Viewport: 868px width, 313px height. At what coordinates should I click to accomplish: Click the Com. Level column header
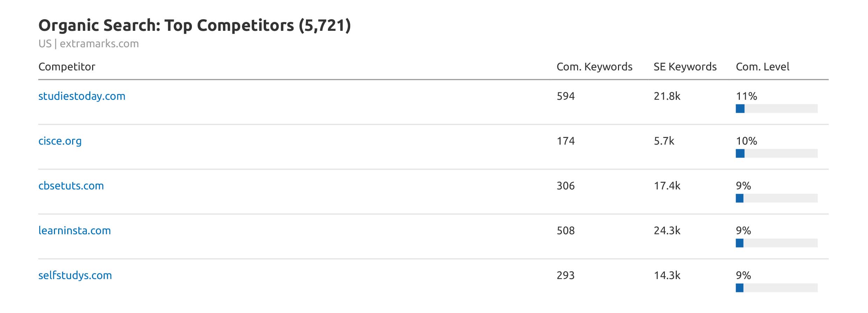762,67
